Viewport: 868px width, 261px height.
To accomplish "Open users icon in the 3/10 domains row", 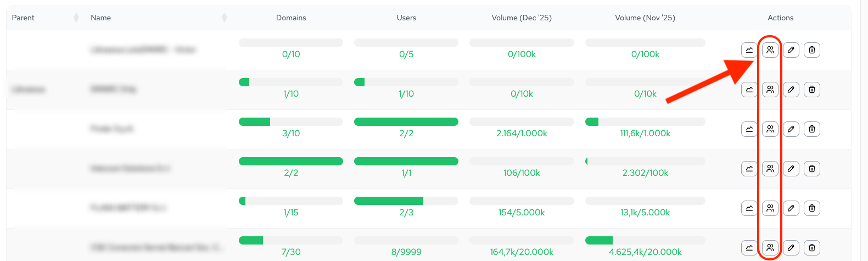I will click(770, 129).
